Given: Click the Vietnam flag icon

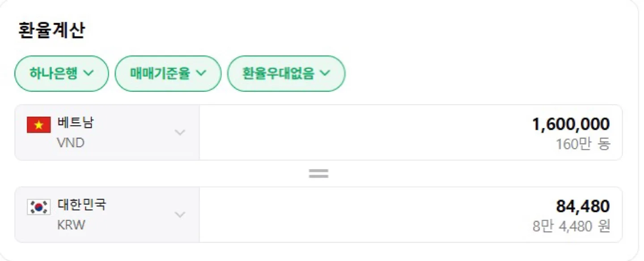Looking at the screenshot, I should [39, 125].
